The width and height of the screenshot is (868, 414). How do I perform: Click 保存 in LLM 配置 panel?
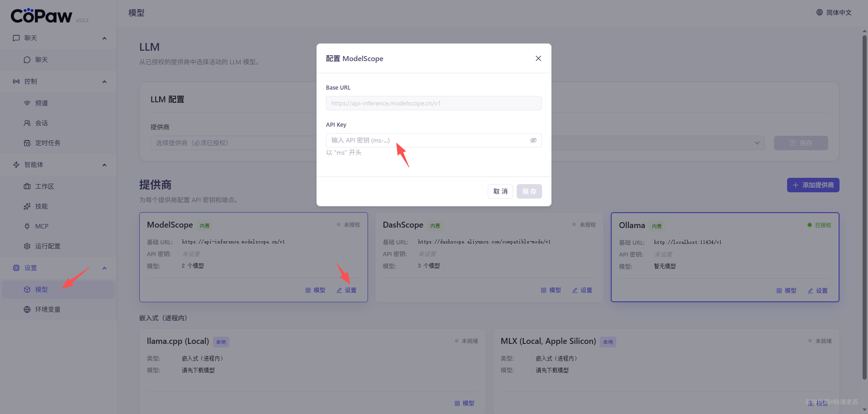click(x=801, y=143)
